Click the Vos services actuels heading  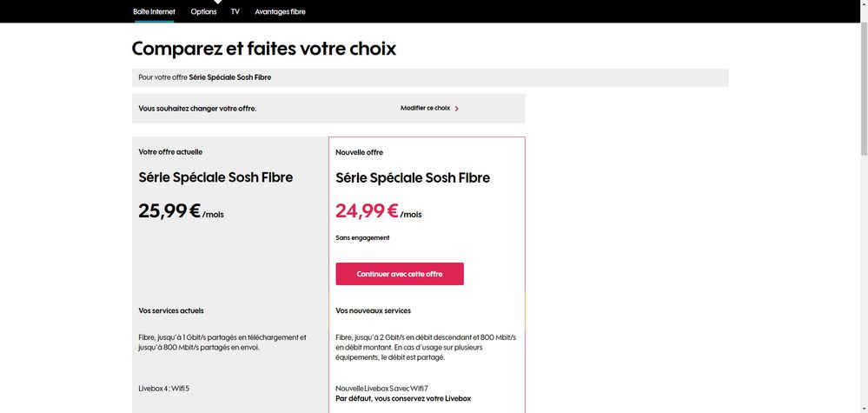pyautogui.click(x=171, y=310)
